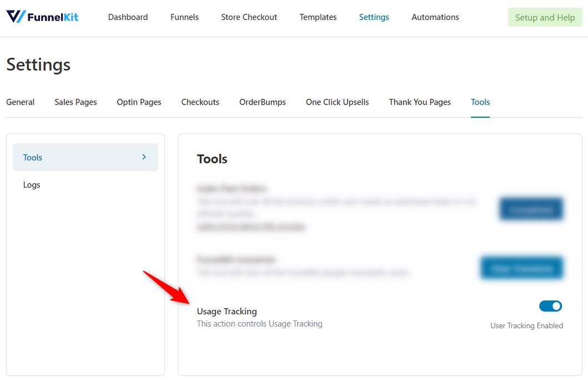Switch to the General settings tab
Image resolution: width=588 pixels, height=381 pixels.
pos(21,102)
